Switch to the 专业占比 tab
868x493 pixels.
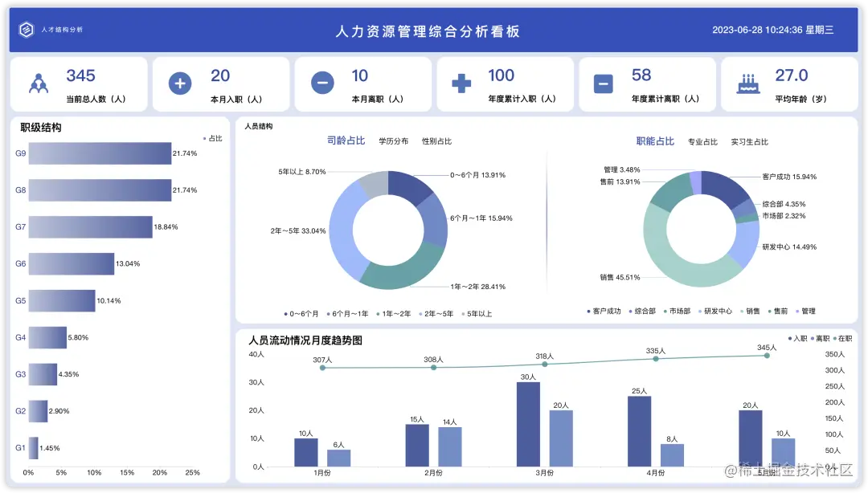click(702, 141)
